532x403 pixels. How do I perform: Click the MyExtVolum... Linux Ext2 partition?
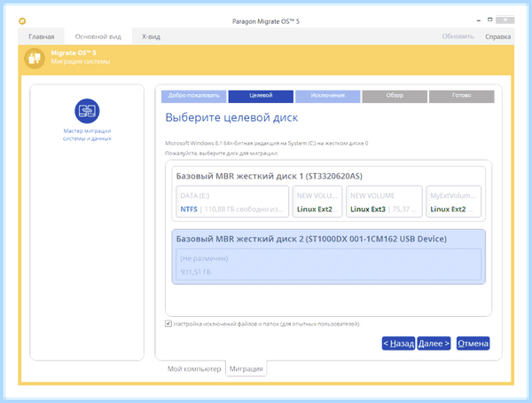point(454,201)
